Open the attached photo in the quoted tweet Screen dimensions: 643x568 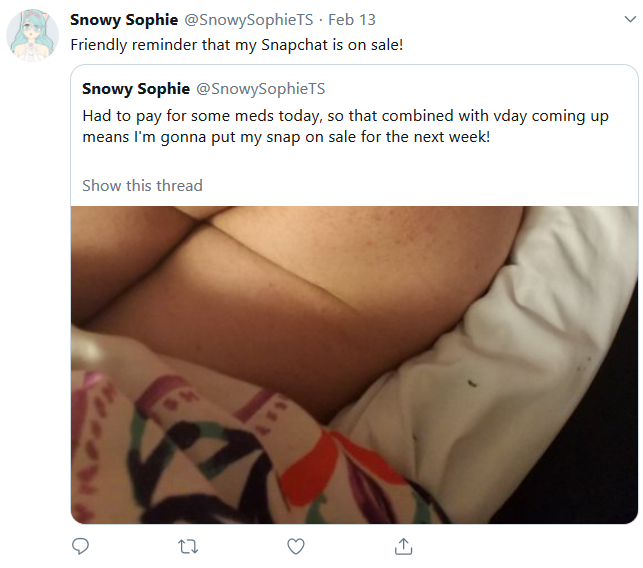(354, 365)
